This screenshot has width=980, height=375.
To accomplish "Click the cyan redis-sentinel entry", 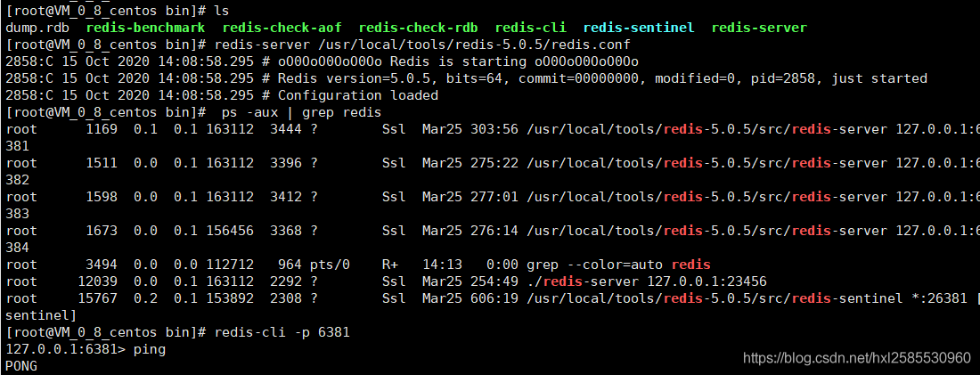I will (x=638, y=28).
